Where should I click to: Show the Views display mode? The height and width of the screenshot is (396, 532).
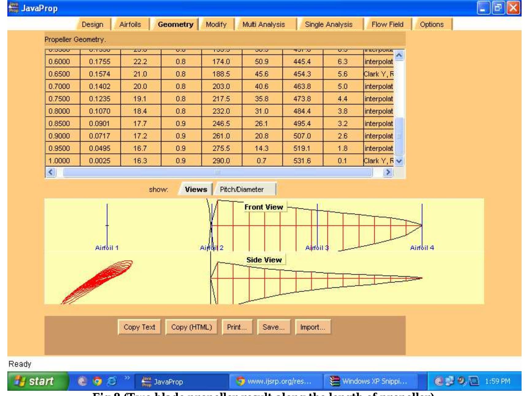click(x=196, y=189)
